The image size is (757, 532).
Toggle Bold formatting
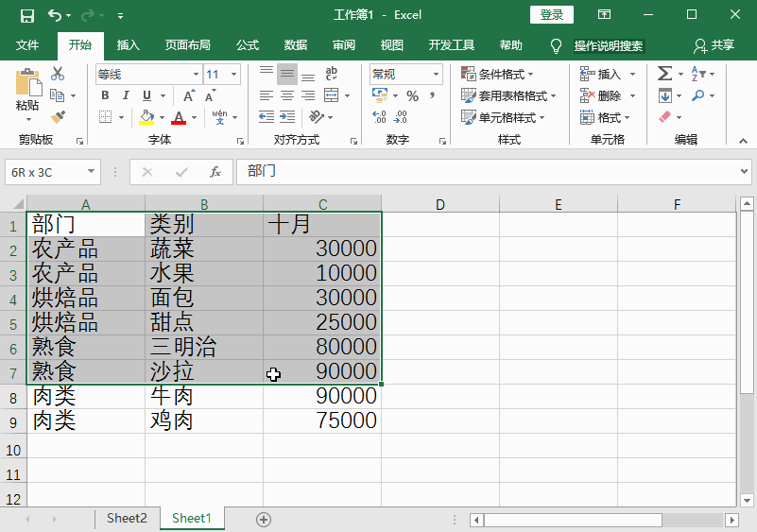(x=105, y=95)
